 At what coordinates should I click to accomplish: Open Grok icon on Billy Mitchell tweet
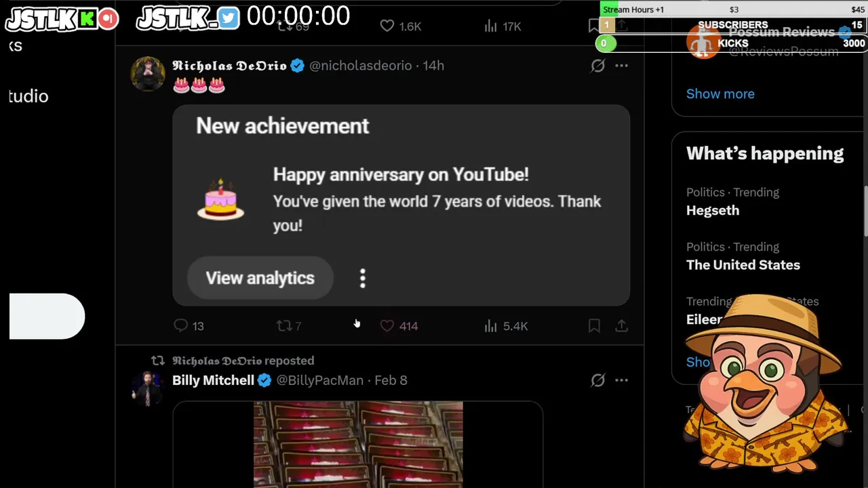(x=597, y=380)
